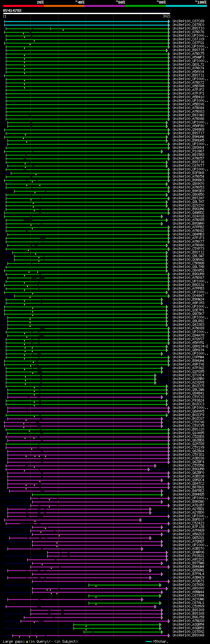
Task: Open hit UniRef100_C6TFG1
Action: point(188,43)
